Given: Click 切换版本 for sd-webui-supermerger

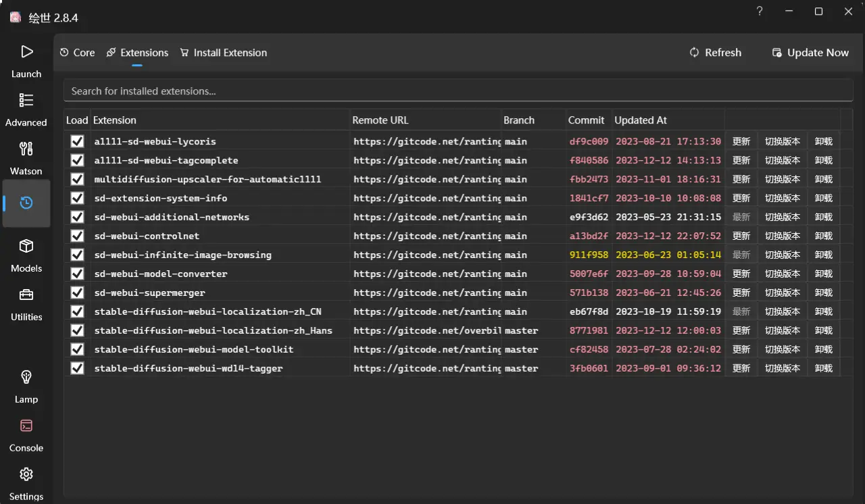Looking at the screenshot, I should pos(783,293).
